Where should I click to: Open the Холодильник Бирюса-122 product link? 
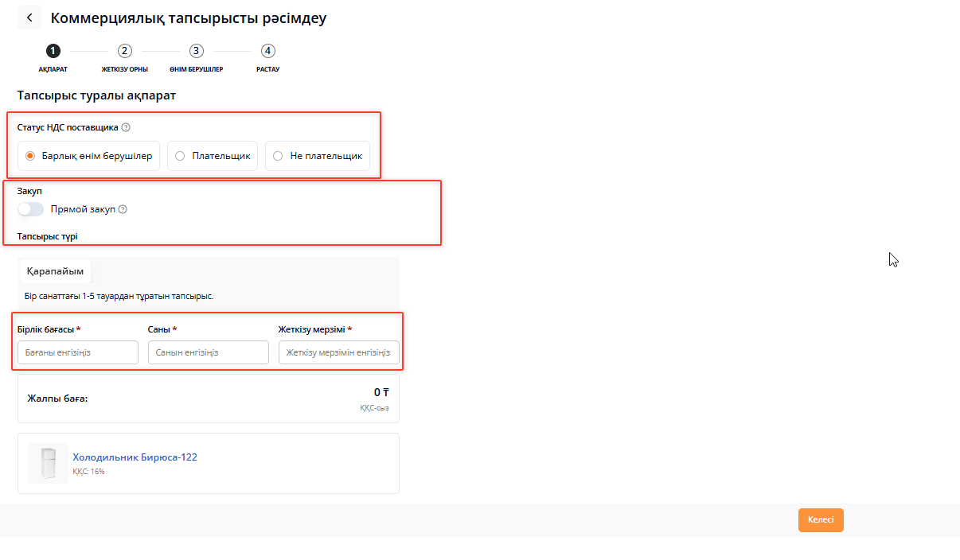coord(135,457)
